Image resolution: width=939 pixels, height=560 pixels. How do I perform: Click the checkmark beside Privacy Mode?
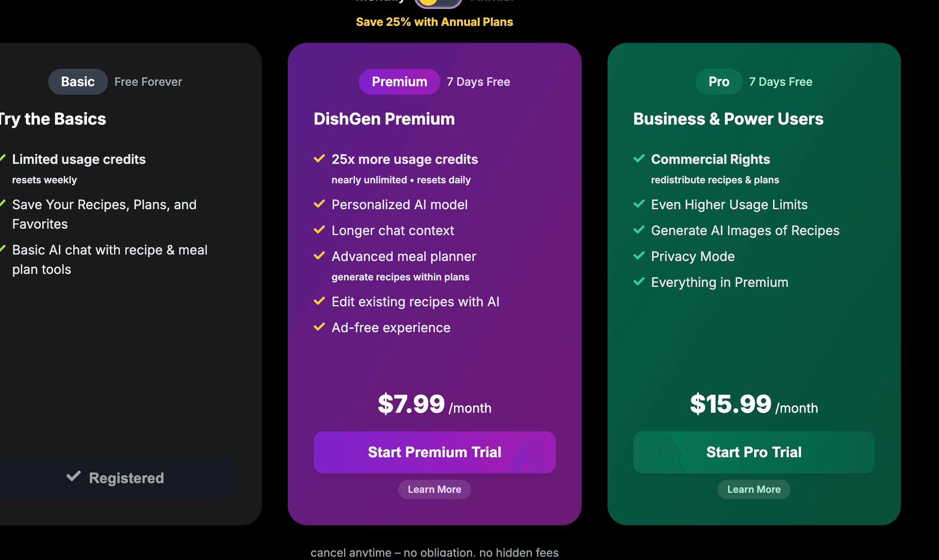click(639, 256)
